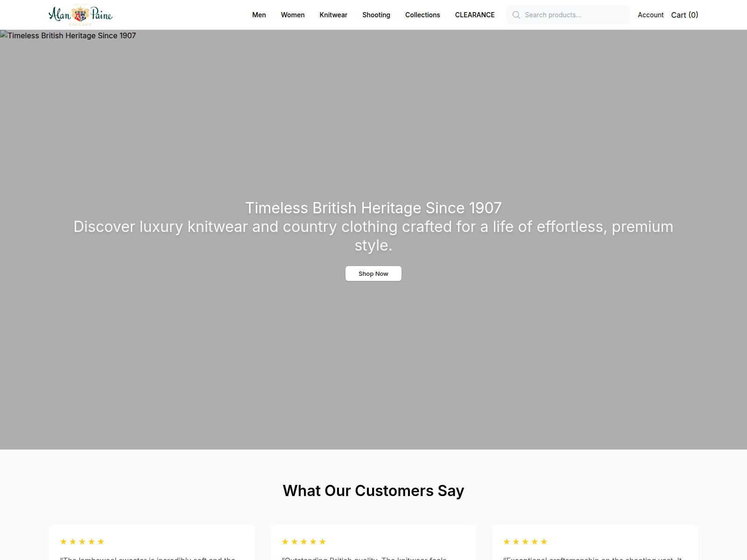Click the 'What Our Customers Say' heading

[373, 491]
